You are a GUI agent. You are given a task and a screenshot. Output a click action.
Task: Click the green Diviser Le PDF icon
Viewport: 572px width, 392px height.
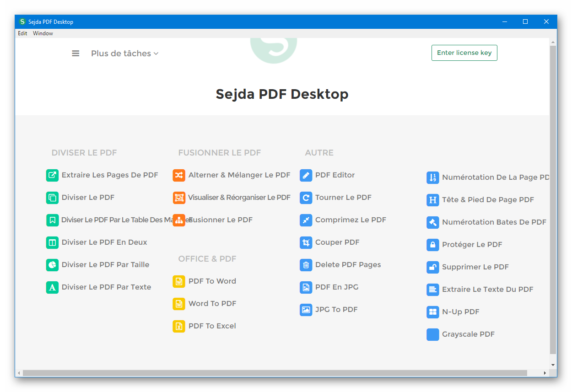[53, 198]
